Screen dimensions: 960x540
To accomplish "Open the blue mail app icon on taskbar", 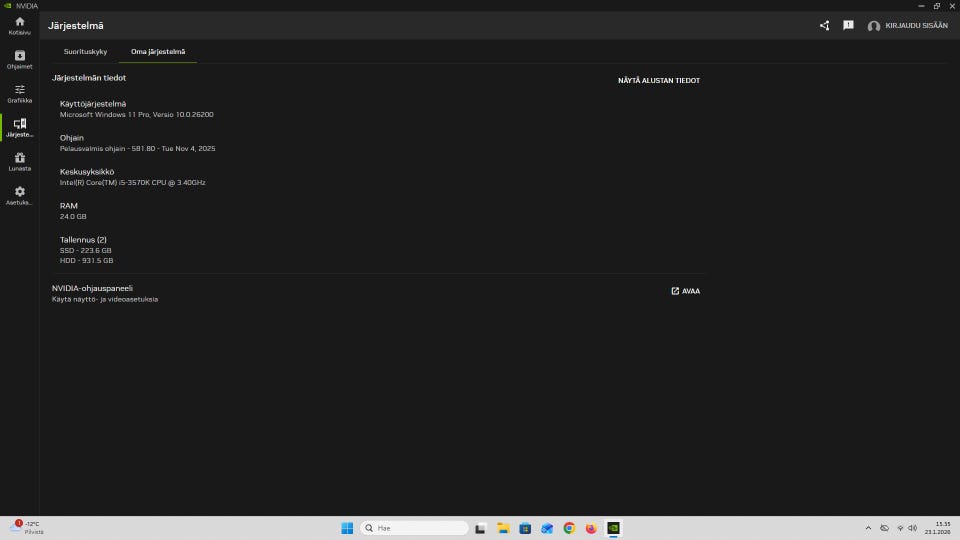I will click(x=547, y=528).
